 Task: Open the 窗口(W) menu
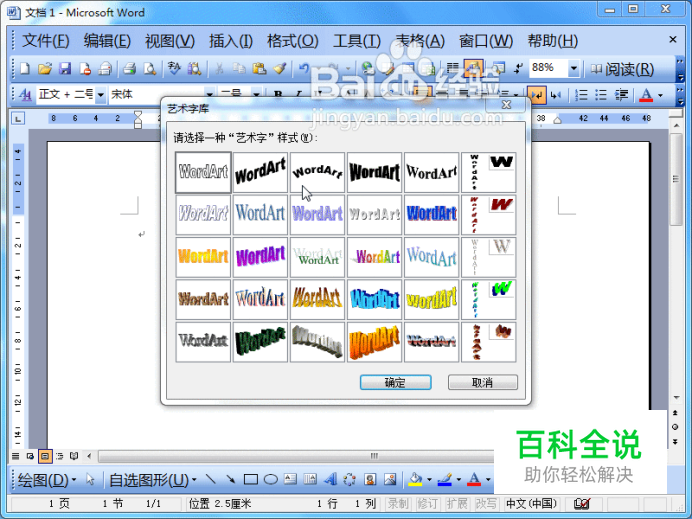pos(486,41)
